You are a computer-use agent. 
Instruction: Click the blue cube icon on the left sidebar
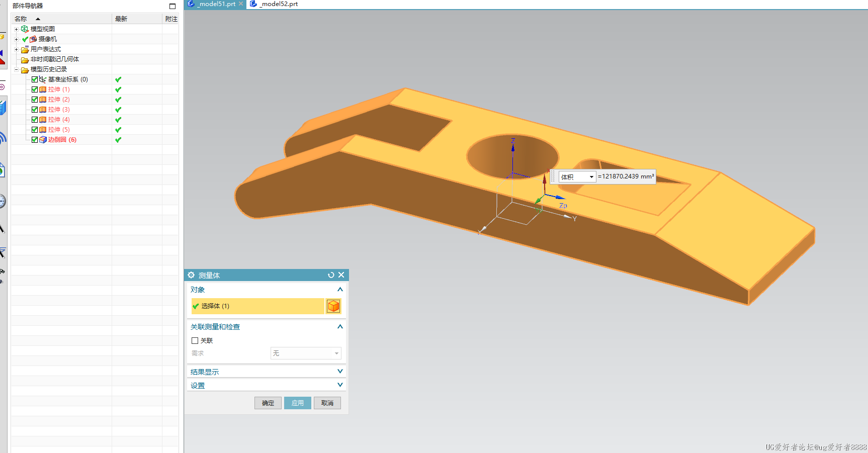coord(3,108)
